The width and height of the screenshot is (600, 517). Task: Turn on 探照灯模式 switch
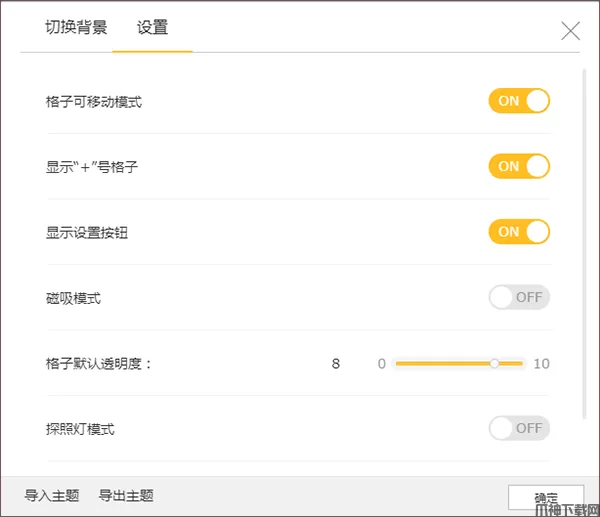click(519, 429)
